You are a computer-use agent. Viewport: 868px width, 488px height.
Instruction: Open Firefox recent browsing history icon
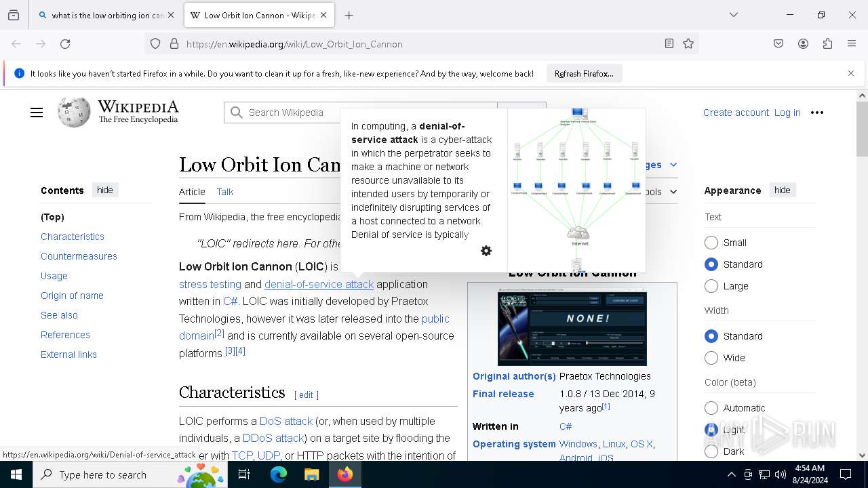click(x=14, y=15)
